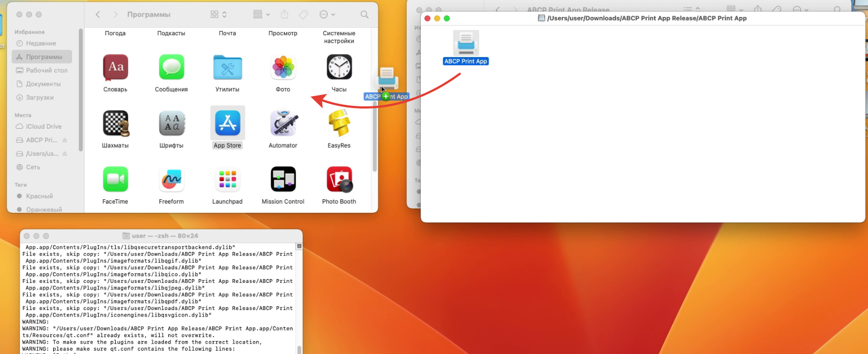Open the ABCP Pri... volume in sidebar
Viewport: 868px width, 354px height.
(x=36, y=140)
